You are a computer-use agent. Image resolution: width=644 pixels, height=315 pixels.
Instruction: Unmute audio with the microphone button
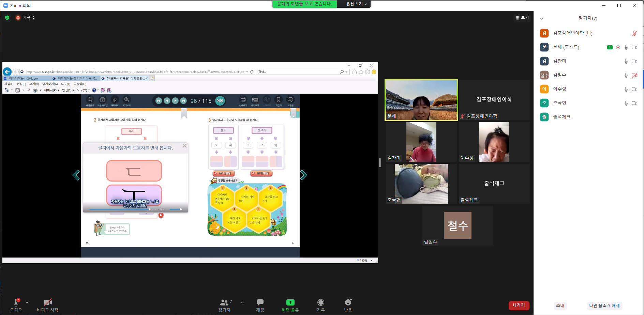point(16,305)
